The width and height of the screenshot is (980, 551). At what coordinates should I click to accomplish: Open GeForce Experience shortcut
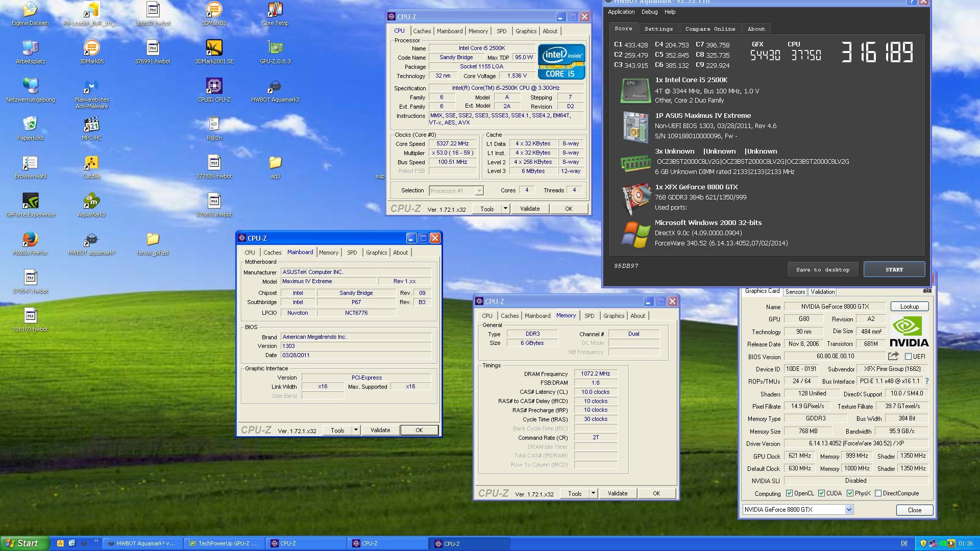[x=30, y=205]
